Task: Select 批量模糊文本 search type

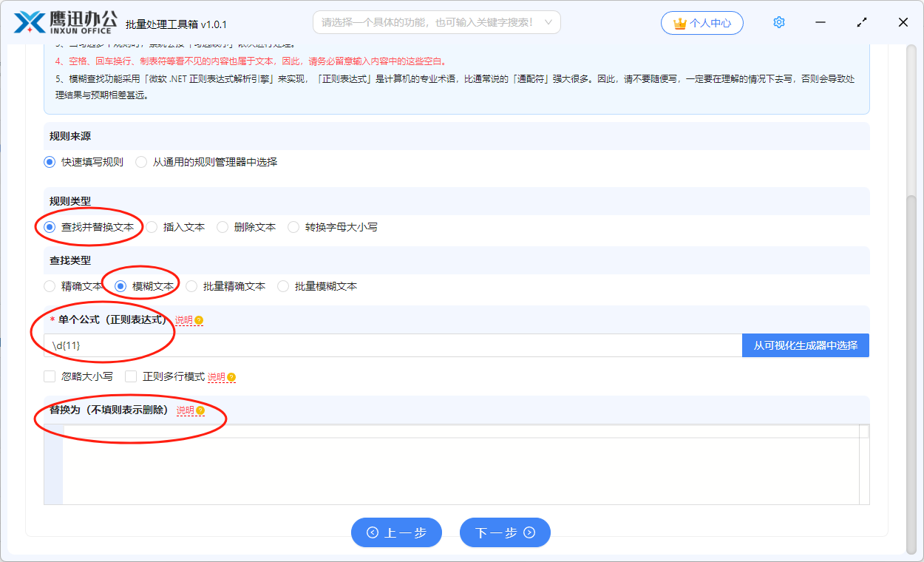Action: point(317,286)
